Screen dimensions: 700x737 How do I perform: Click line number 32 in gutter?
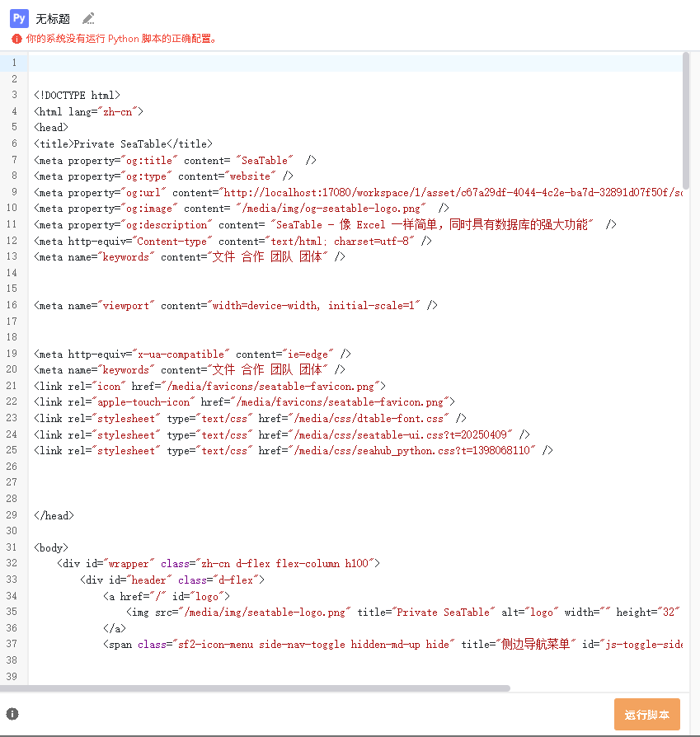[12, 564]
